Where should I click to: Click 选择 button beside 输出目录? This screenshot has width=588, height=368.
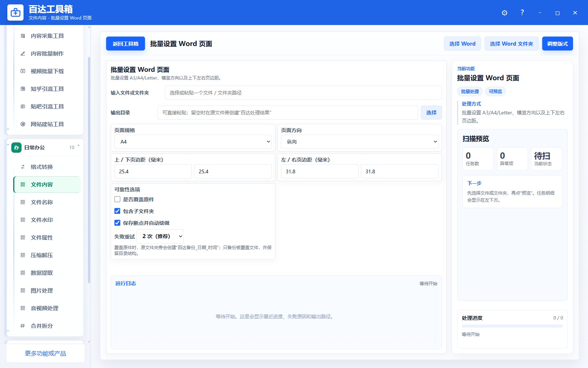tap(431, 113)
